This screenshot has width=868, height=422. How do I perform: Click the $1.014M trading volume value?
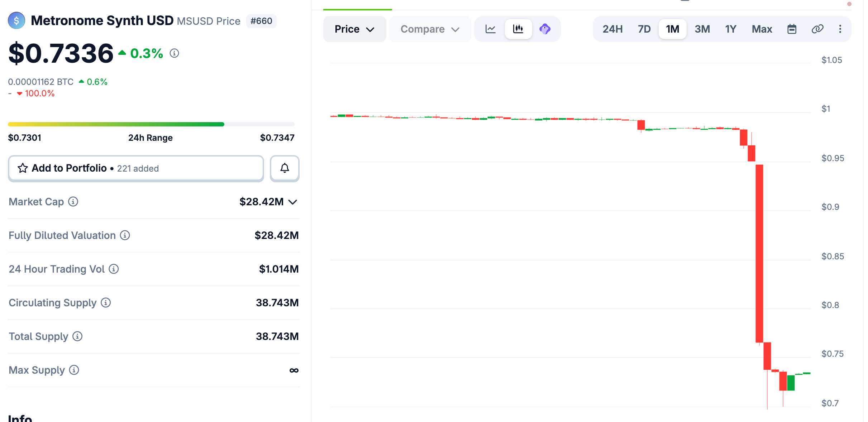(279, 269)
